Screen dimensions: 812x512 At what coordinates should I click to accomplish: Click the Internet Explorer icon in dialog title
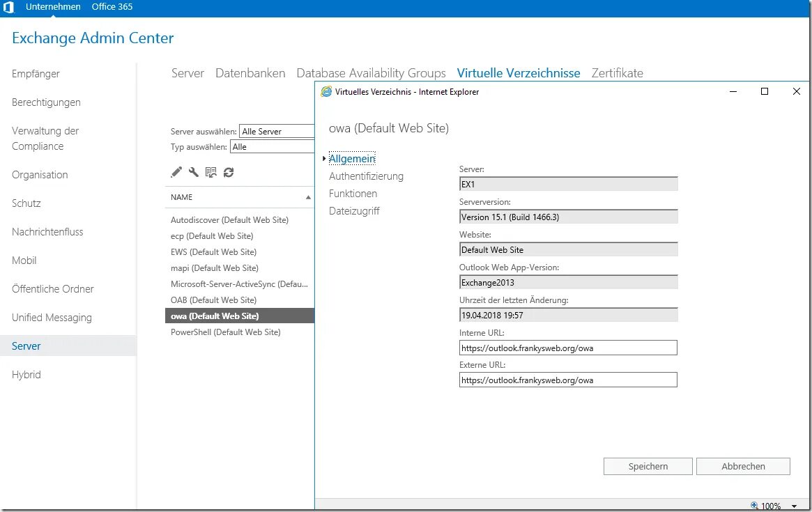(326, 92)
